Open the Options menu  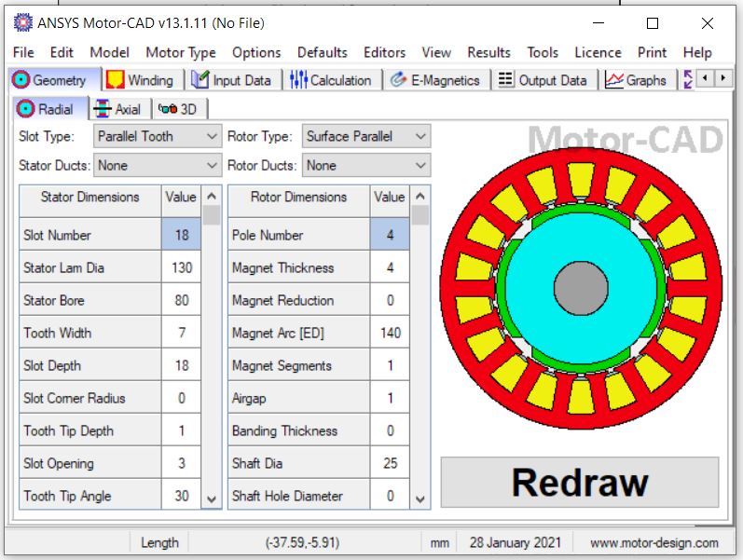click(256, 52)
